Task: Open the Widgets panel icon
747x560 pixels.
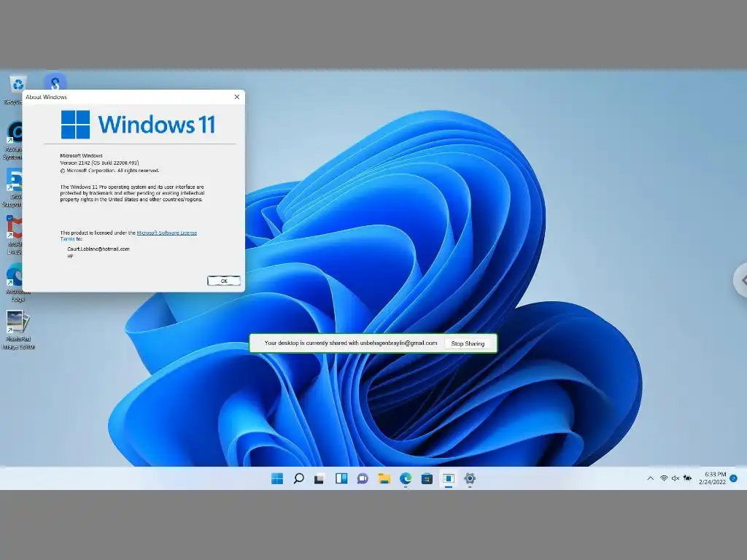Action: 341,478
